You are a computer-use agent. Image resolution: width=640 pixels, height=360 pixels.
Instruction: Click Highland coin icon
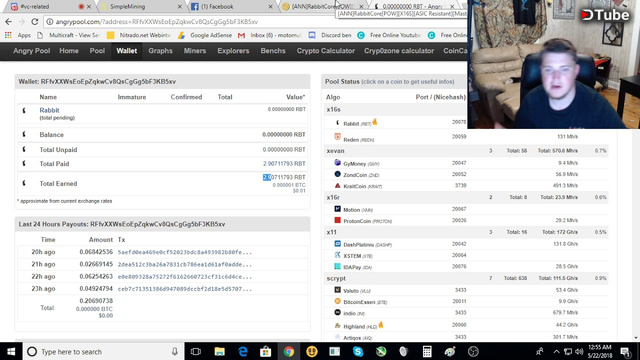pyautogui.click(x=338, y=325)
